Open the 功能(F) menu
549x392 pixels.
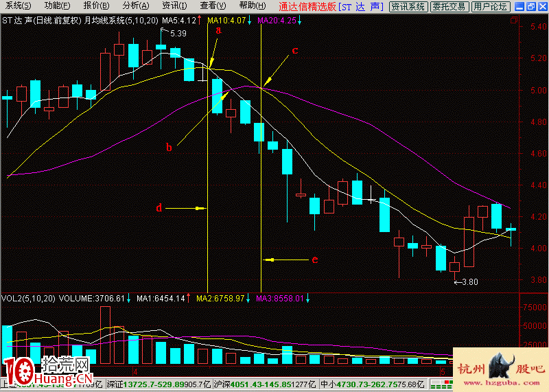coord(57,6)
